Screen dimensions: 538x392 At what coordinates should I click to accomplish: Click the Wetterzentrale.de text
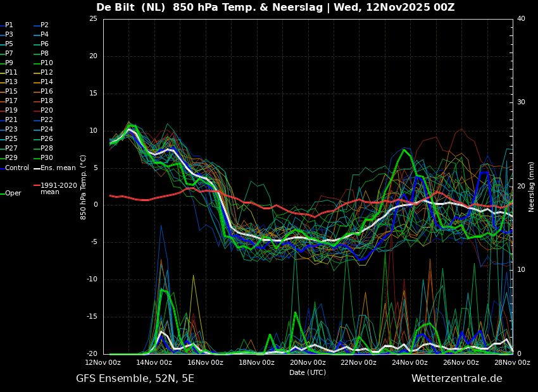coord(456,379)
